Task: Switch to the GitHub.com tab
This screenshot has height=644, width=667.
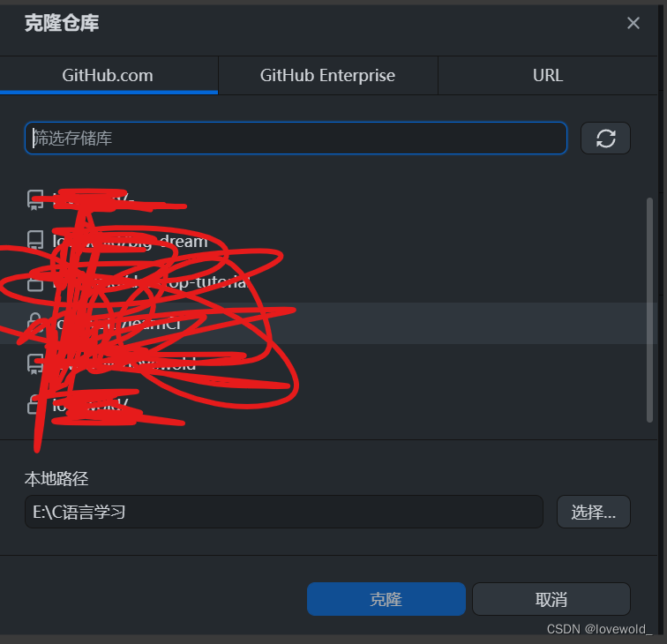Action: point(109,76)
